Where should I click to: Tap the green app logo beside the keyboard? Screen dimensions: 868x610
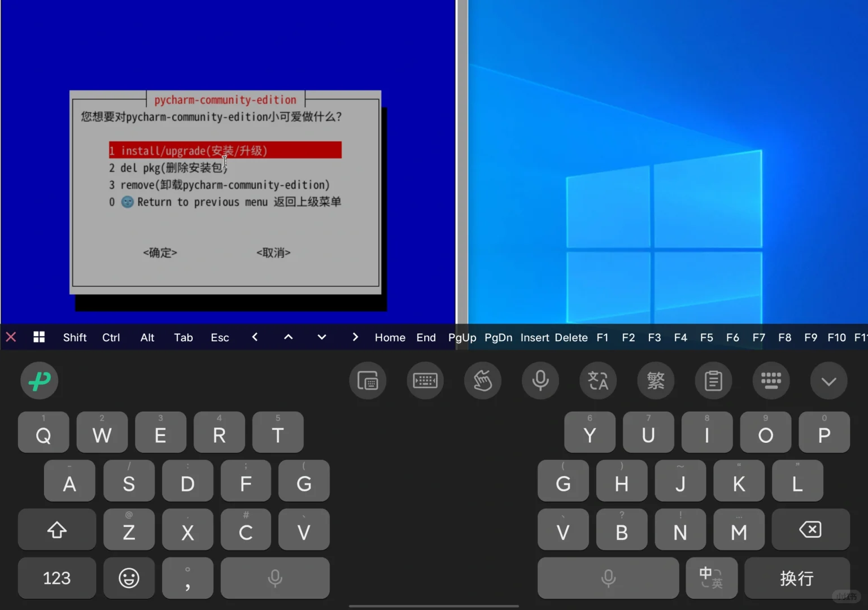pos(39,381)
